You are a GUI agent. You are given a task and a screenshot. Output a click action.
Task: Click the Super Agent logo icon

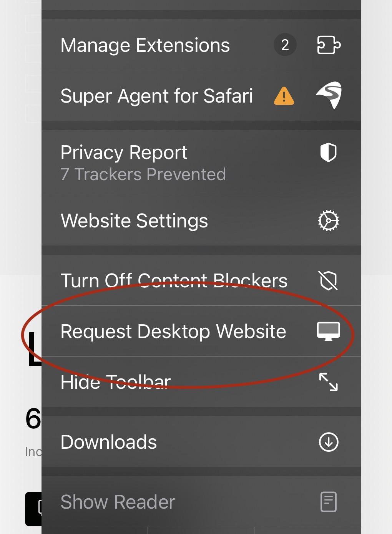tap(329, 95)
